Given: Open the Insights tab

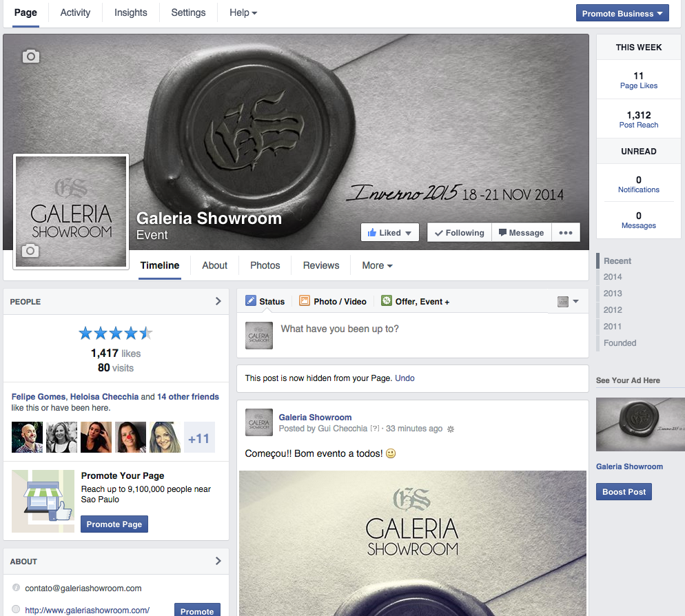Looking at the screenshot, I should pyautogui.click(x=131, y=12).
